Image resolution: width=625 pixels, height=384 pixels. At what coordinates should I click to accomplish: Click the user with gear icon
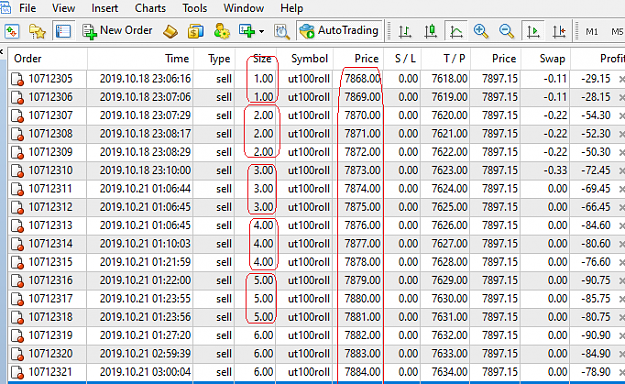pyautogui.click(x=221, y=31)
